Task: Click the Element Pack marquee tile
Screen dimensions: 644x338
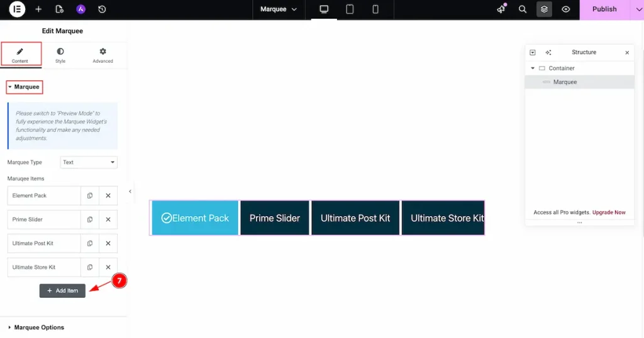Action: click(x=195, y=218)
